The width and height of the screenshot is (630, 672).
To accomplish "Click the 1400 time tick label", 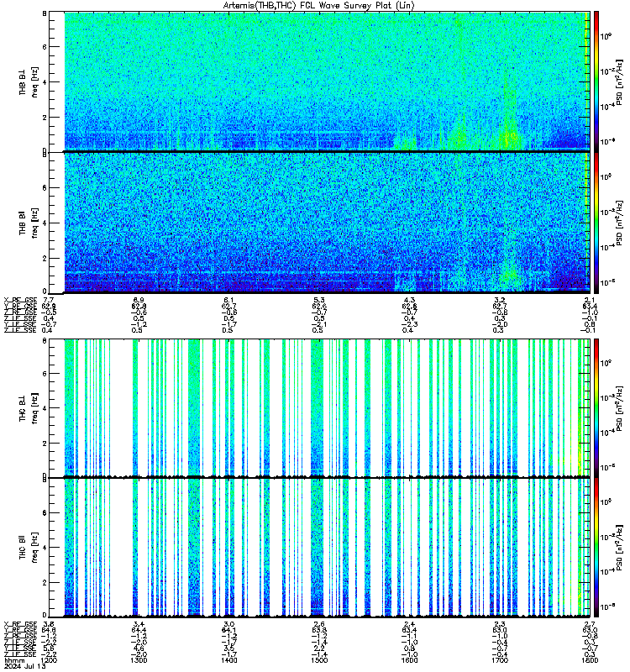I will (228, 660).
